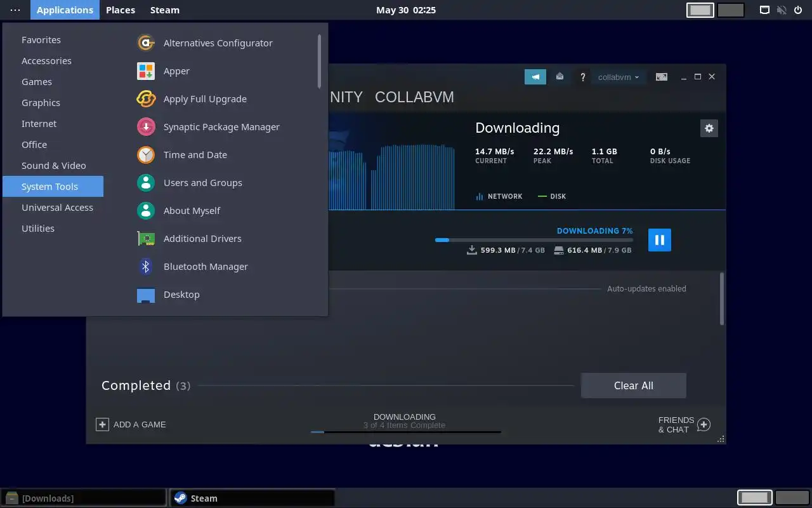
Task: Open Steam help question mark
Action: [583, 77]
